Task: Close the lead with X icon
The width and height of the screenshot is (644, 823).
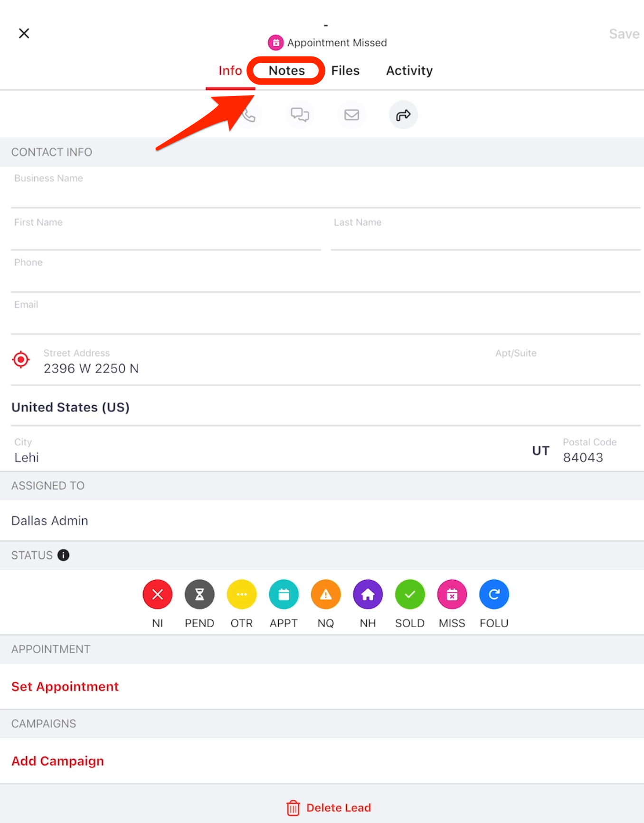Action: [24, 33]
